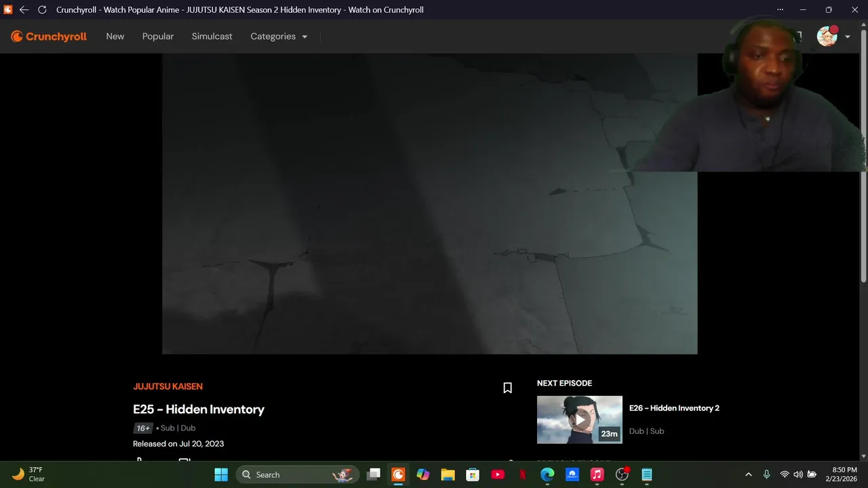Click the battery tray icon
The height and width of the screenshot is (488, 868).
coord(812,474)
